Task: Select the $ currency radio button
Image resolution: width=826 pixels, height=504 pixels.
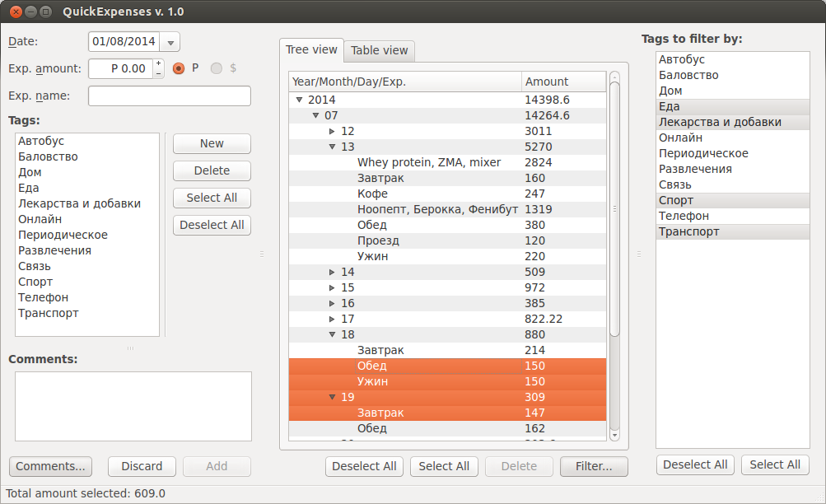Action: coord(216,68)
